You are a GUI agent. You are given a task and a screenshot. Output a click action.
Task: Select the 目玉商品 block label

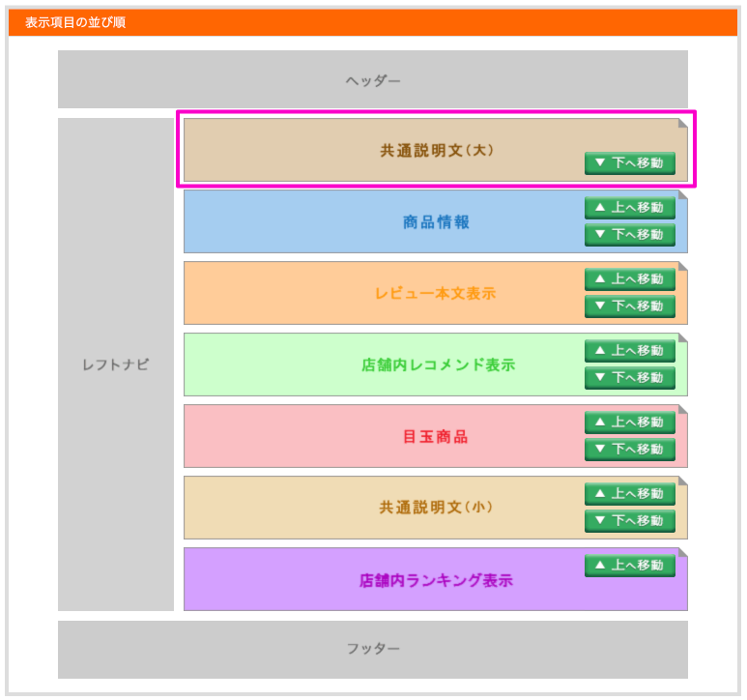(435, 437)
